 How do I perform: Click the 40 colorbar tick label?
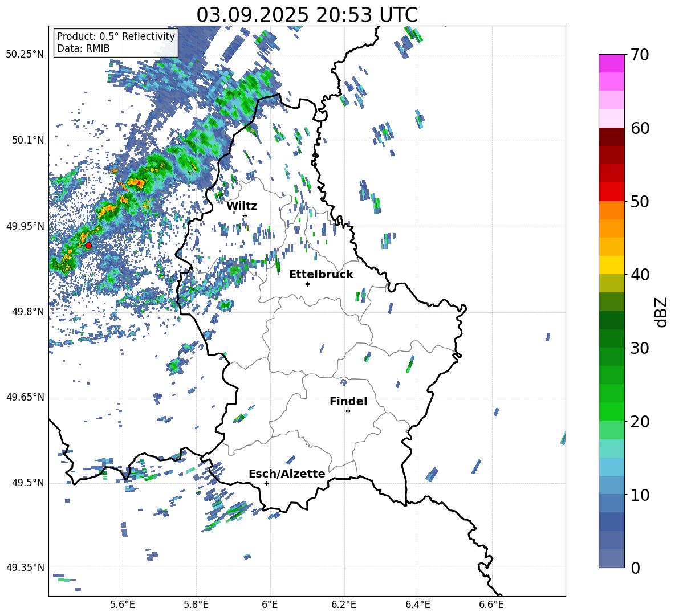[640, 275]
